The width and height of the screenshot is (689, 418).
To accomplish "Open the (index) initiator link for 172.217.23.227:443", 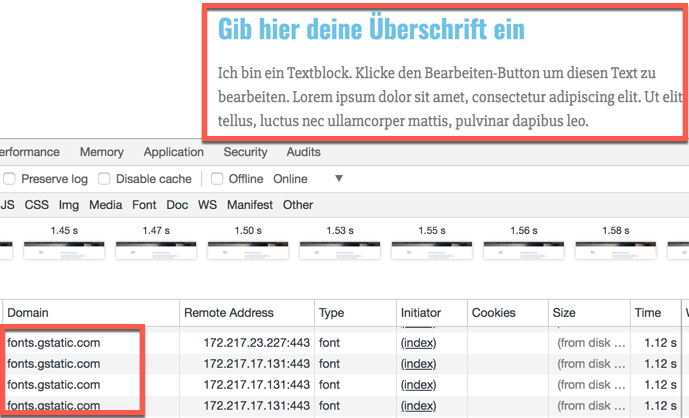I will (418, 343).
